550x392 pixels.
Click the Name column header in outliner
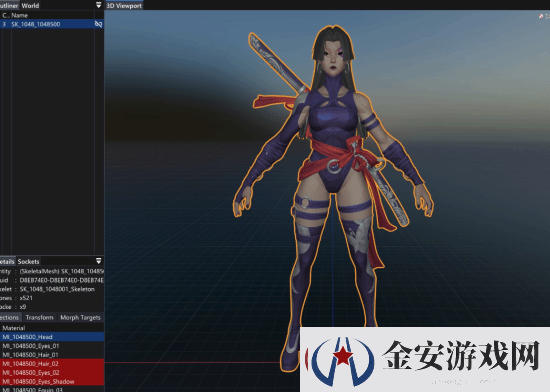[20, 15]
